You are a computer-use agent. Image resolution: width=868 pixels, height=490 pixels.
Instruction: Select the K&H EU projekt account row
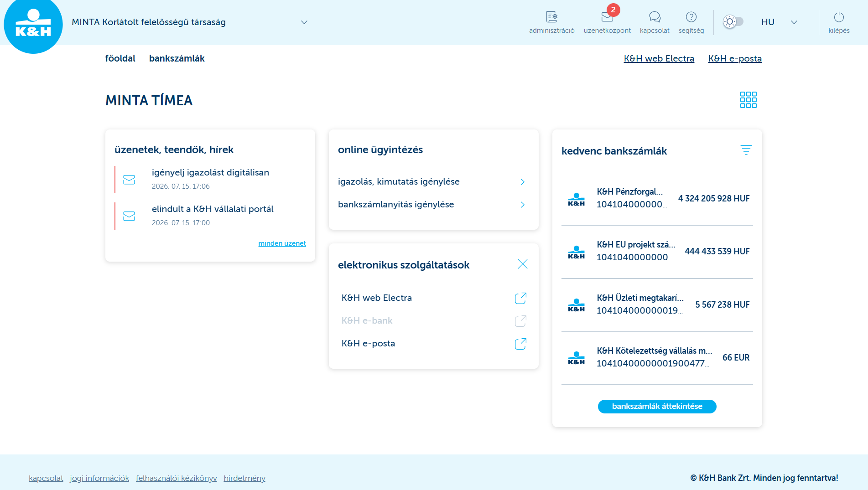click(657, 252)
